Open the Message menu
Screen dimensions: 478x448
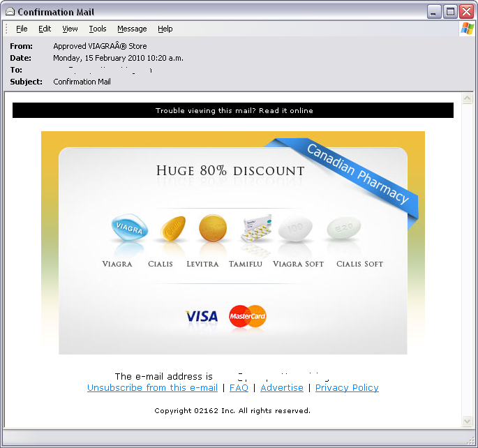pos(132,29)
